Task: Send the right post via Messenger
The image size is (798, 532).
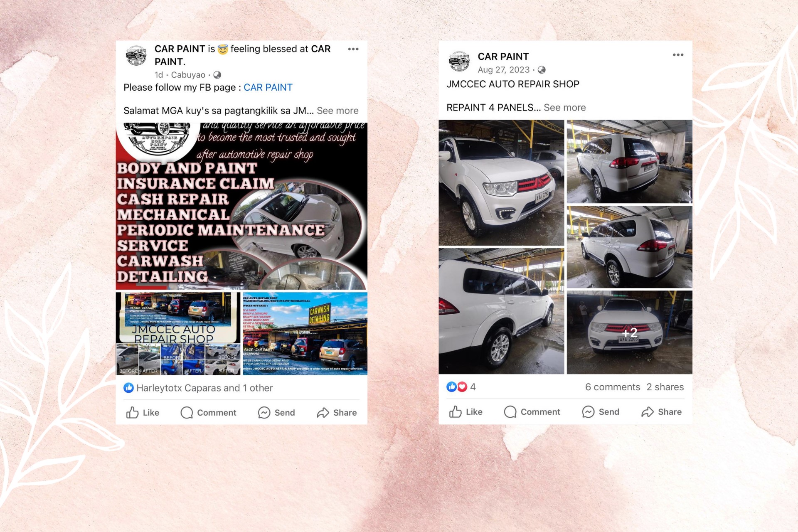Action: (601, 411)
